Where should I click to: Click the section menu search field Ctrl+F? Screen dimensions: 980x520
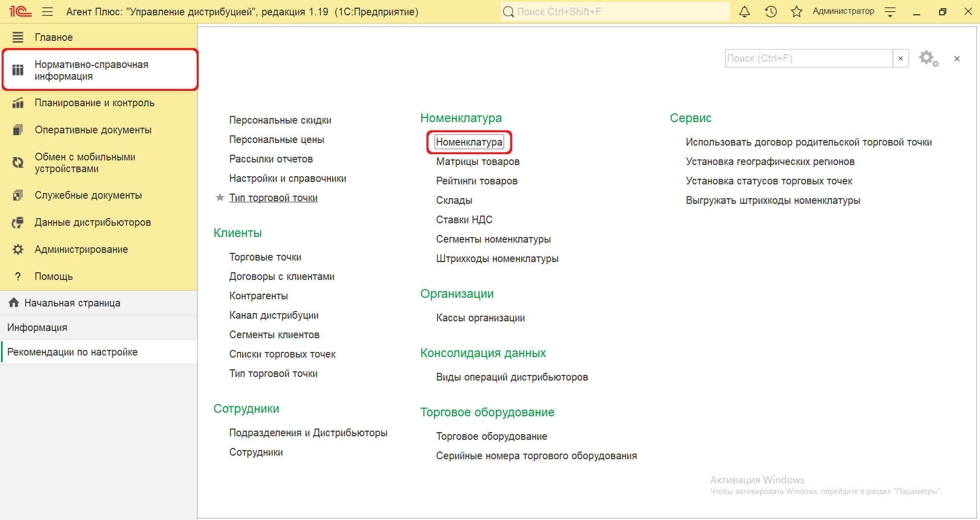809,58
